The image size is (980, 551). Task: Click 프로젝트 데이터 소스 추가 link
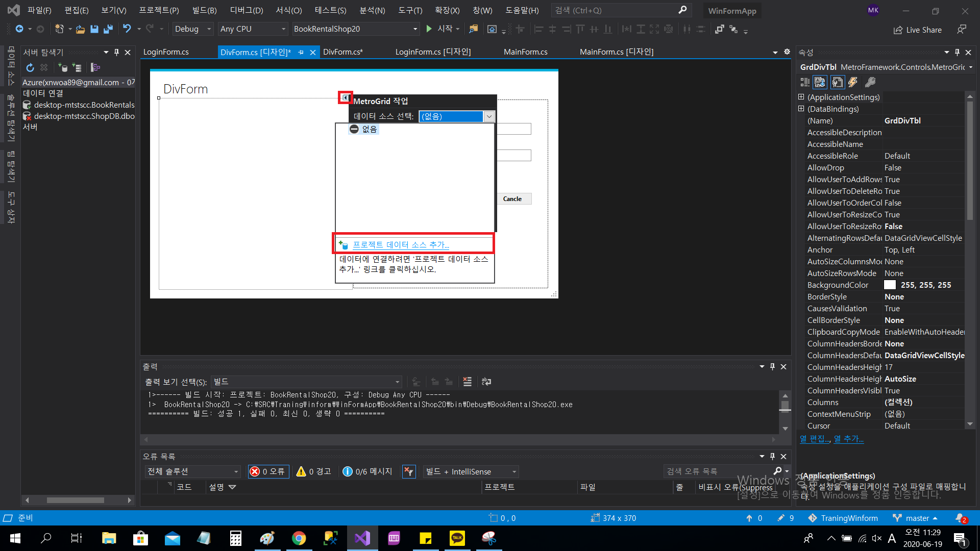[401, 245]
